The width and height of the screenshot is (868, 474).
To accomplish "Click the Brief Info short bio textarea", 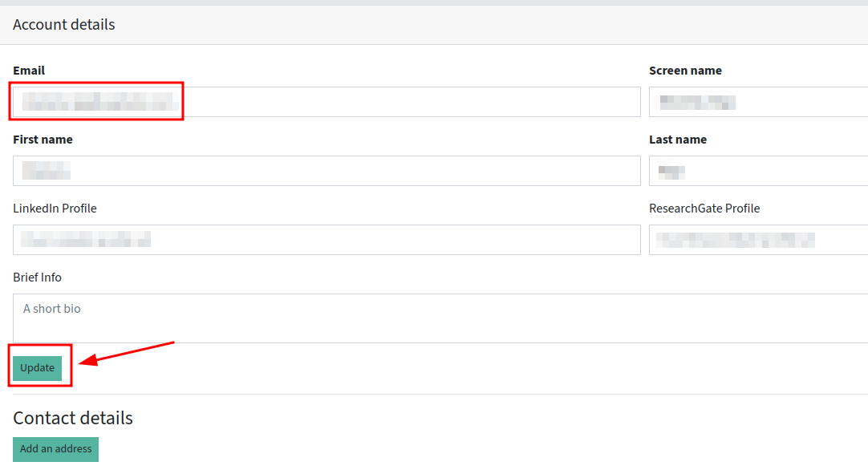I will [x=440, y=318].
